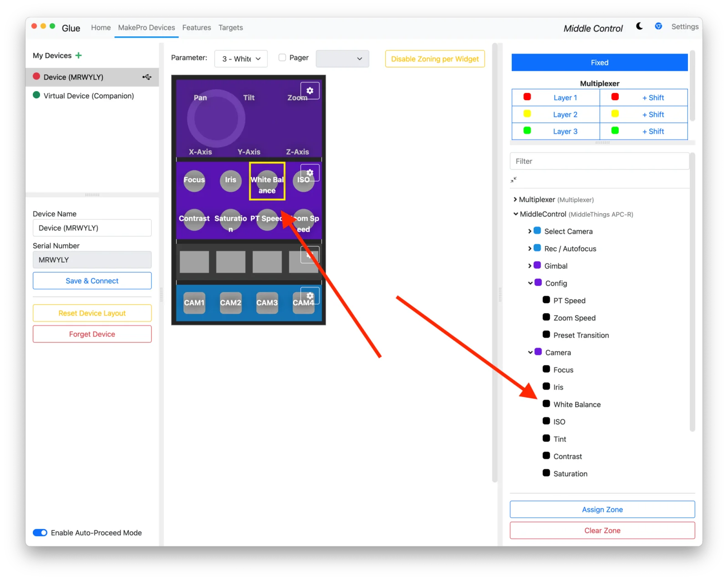
Task: Expand the Rec / Autofocus tree node
Action: tap(530, 249)
